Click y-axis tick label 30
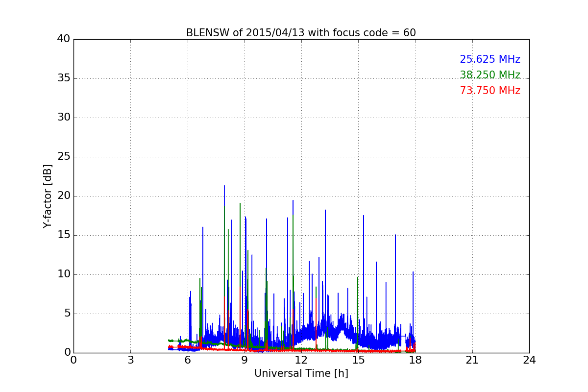This screenshot has height=392, width=588. tap(63, 118)
